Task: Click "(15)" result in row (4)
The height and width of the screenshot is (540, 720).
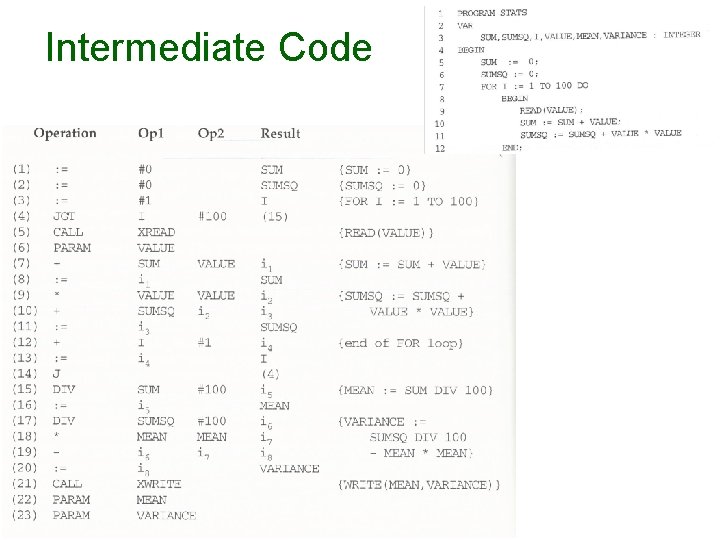Action: coord(275,217)
